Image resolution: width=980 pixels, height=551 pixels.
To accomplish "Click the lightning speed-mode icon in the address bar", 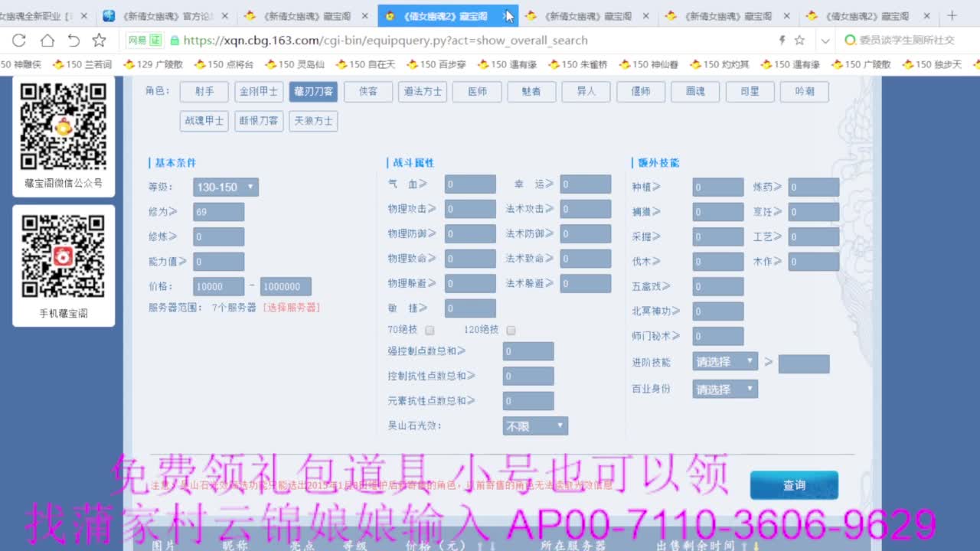I will tap(782, 41).
